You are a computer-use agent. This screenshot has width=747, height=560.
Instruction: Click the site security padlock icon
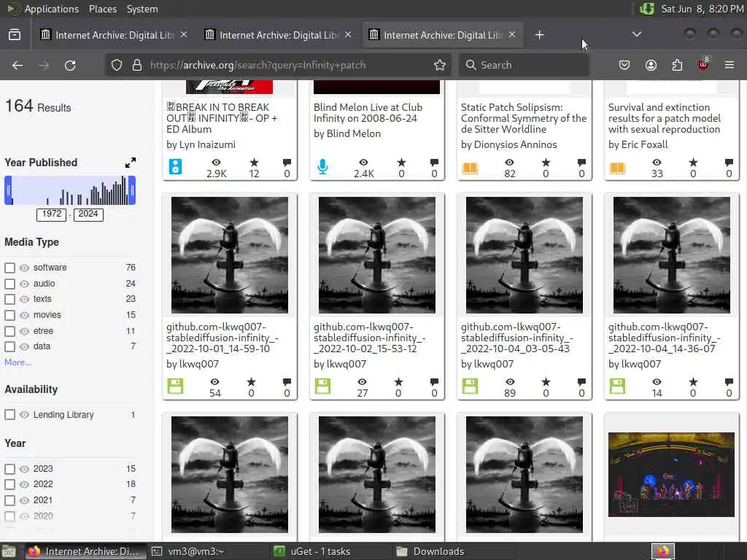136,65
